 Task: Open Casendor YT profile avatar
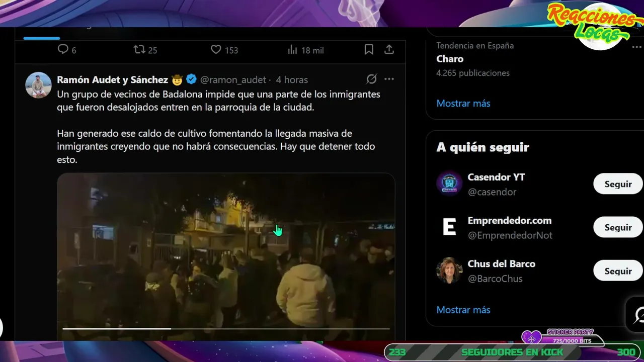tap(449, 184)
